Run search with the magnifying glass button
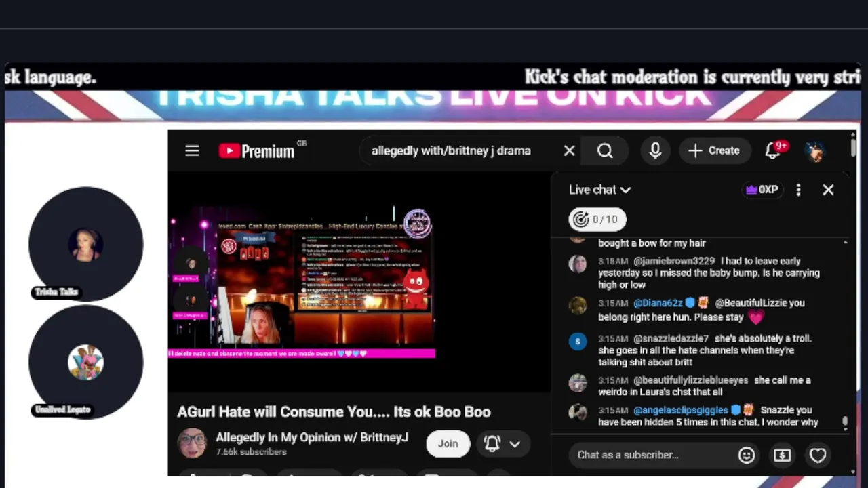This screenshot has height=488, width=868. [x=605, y=150]
